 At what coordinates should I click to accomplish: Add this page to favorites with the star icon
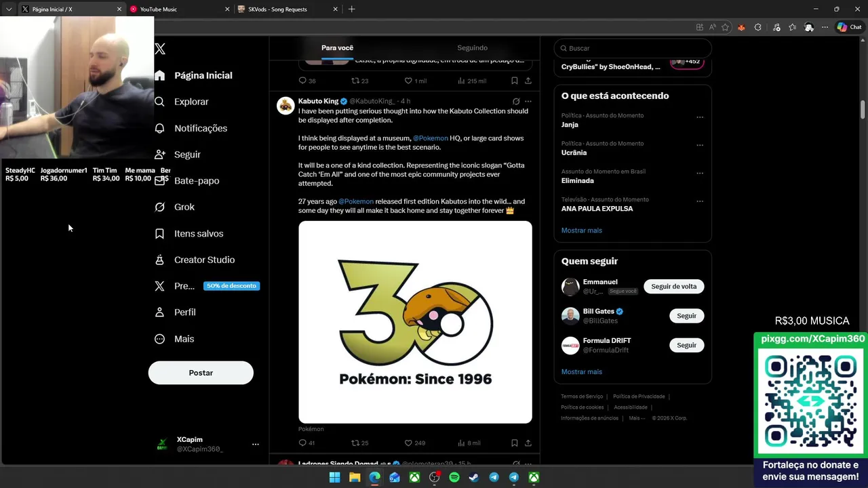pyautogui.click(x=725, y=27)
